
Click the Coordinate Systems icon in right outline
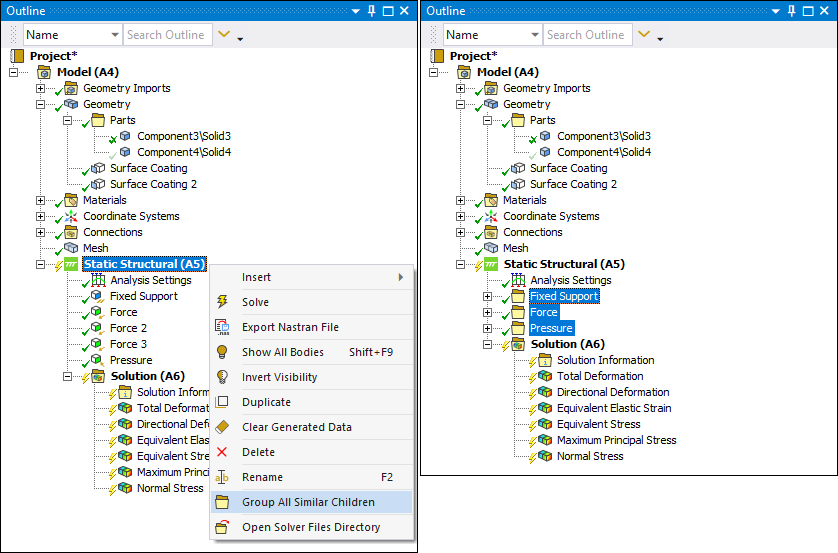click(491, 216)
